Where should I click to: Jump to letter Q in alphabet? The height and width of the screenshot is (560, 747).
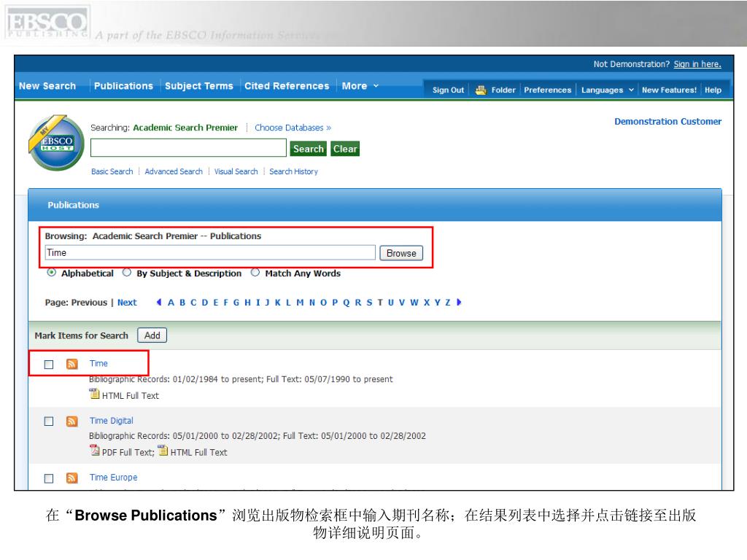(347, 303)
